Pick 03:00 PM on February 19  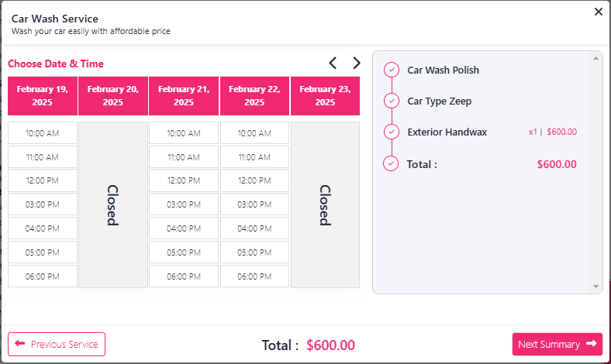(x=43, y=204)
